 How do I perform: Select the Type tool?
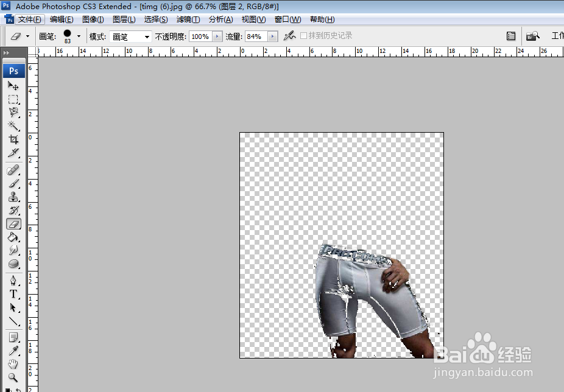tap(13, 294)
